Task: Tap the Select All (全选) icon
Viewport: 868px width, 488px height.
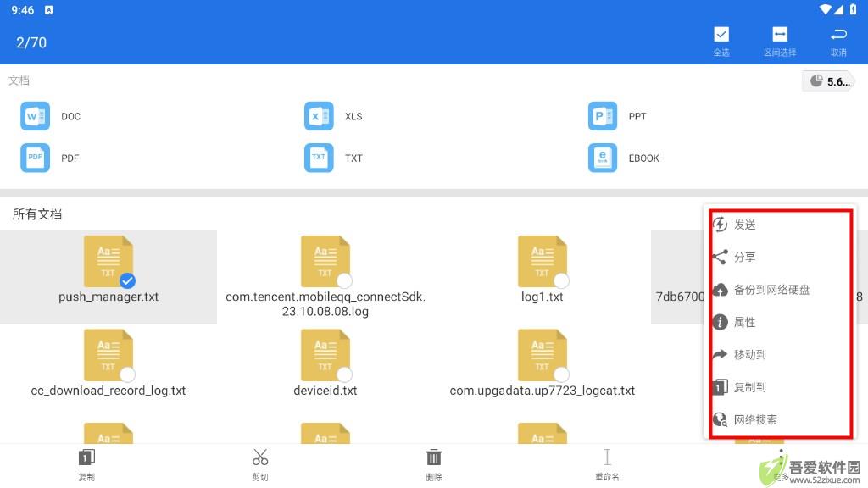Action: pos(721,34)
